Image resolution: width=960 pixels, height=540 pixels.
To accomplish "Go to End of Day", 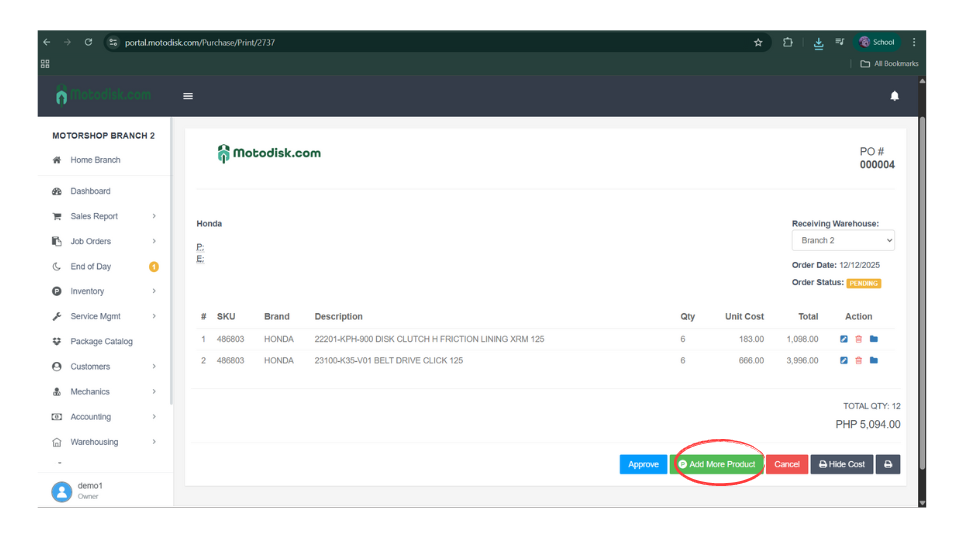I will [x=90, y=266].
